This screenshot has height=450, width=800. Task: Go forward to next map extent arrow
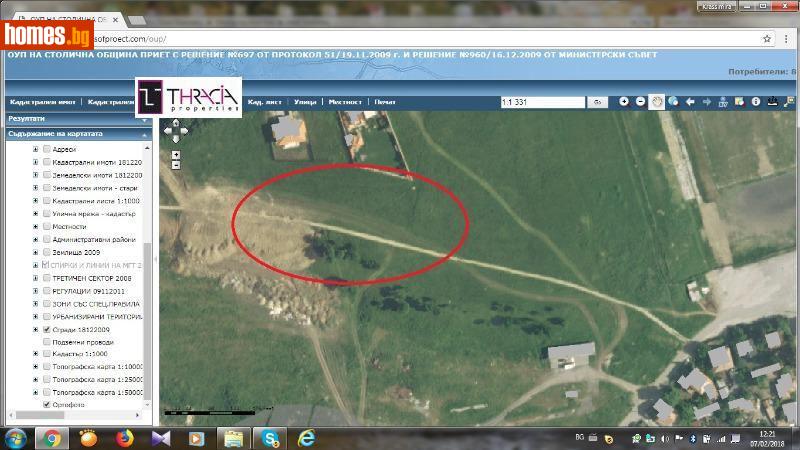(x=707, y=102)
